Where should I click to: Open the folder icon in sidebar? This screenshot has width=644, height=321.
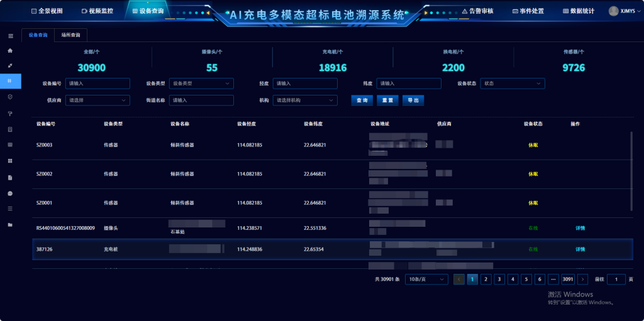point(10,224)
